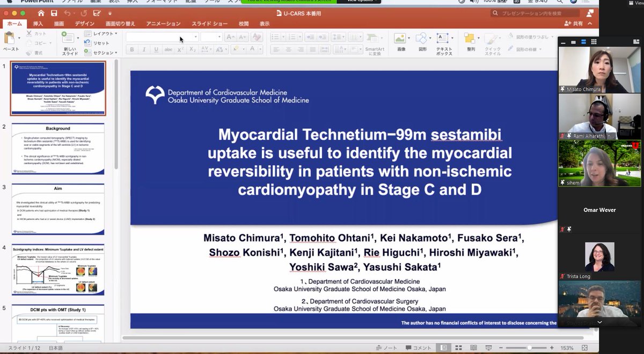Click the Share (共有) button

coord(574,24)
